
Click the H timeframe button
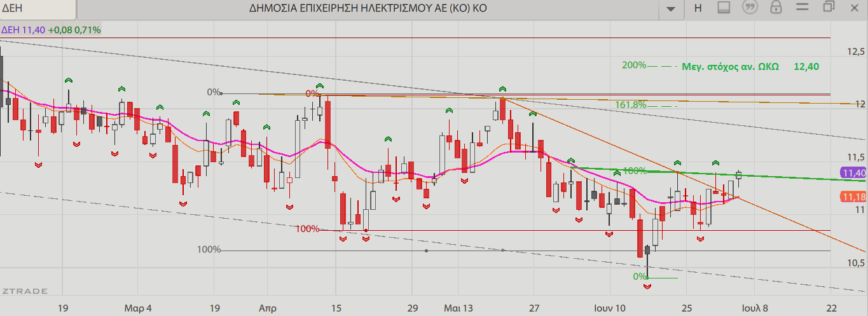pyautogui.click(x=698, y=8)
